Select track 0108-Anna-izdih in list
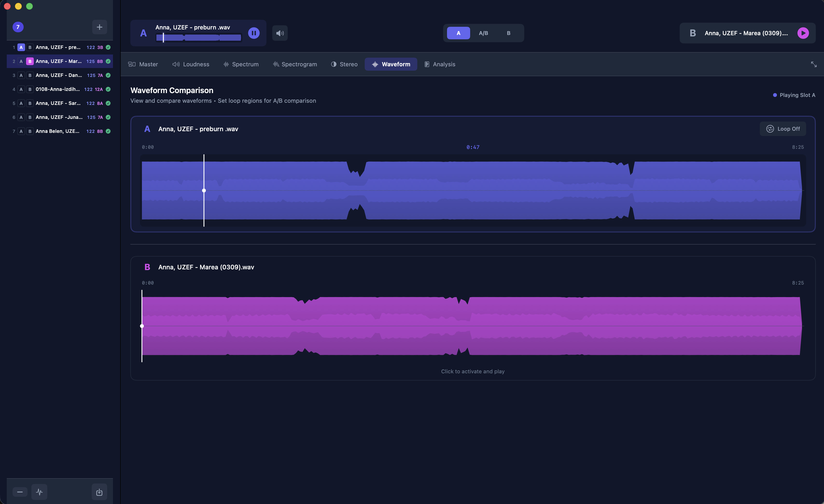 [x=57, y=89]
